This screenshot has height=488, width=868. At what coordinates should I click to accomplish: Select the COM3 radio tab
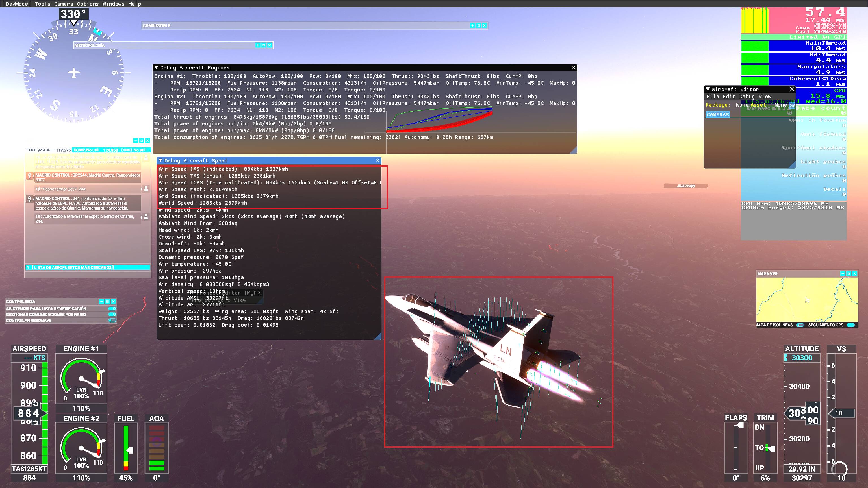click(135, 150)
